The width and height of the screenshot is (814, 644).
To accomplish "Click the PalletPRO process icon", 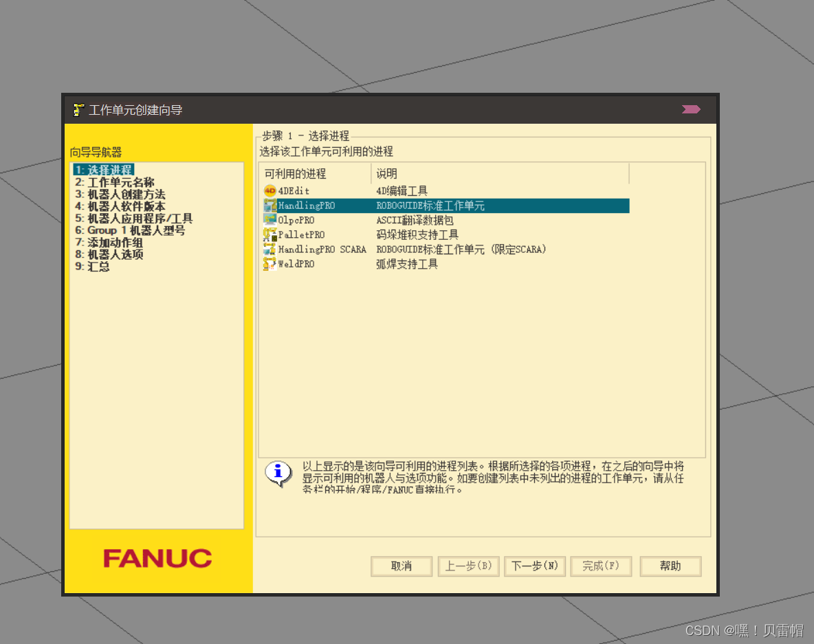I will click(269, 234).
